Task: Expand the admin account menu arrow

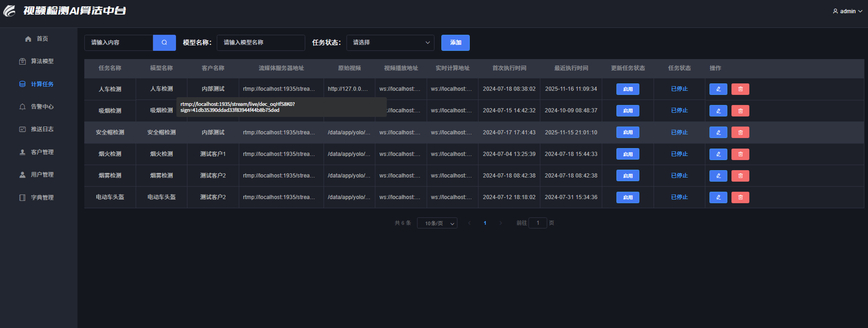Action: pos(860,11)
